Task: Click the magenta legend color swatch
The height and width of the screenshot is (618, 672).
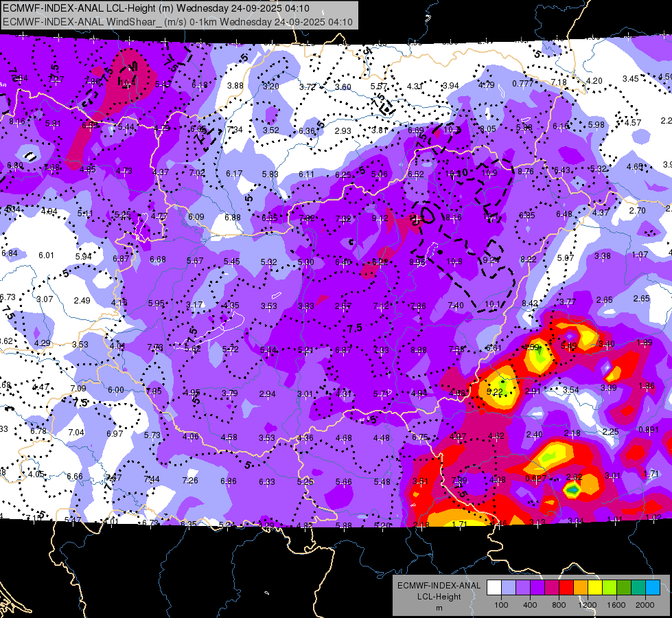Action: [552, 588]
